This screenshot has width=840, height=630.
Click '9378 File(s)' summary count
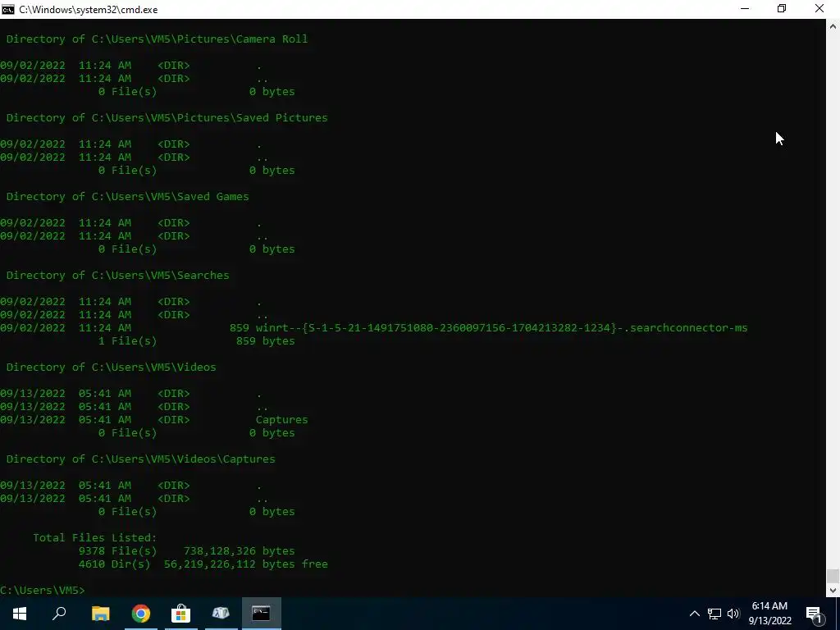click(x=118, y=550)
